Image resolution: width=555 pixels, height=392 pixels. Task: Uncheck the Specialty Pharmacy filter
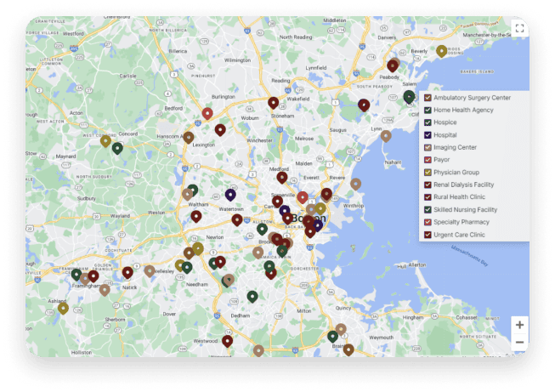(x=428, y=222)
